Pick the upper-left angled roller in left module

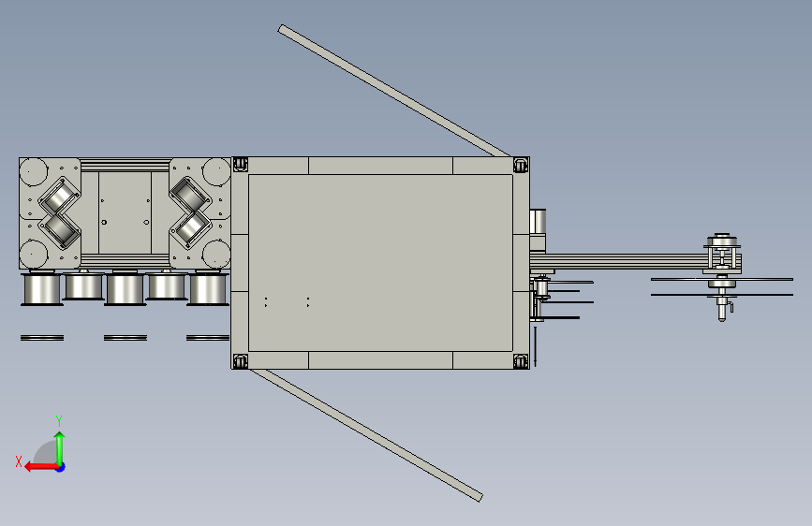60,196
